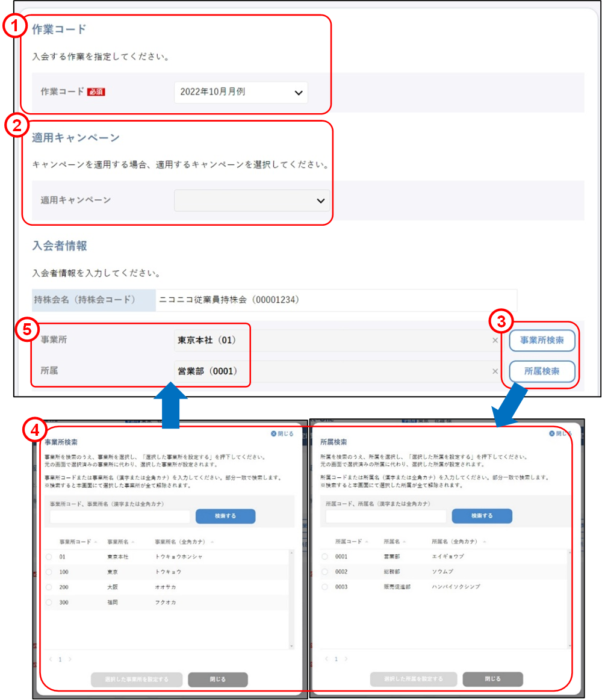Sort by 事業所名（全角カナ） using its arrow
Viewport: 602px width, 700px height.
(x=213, y=540)
